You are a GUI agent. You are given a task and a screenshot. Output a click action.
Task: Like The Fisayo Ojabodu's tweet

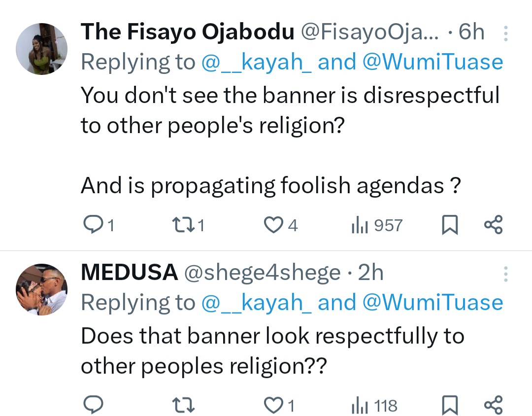272,225
